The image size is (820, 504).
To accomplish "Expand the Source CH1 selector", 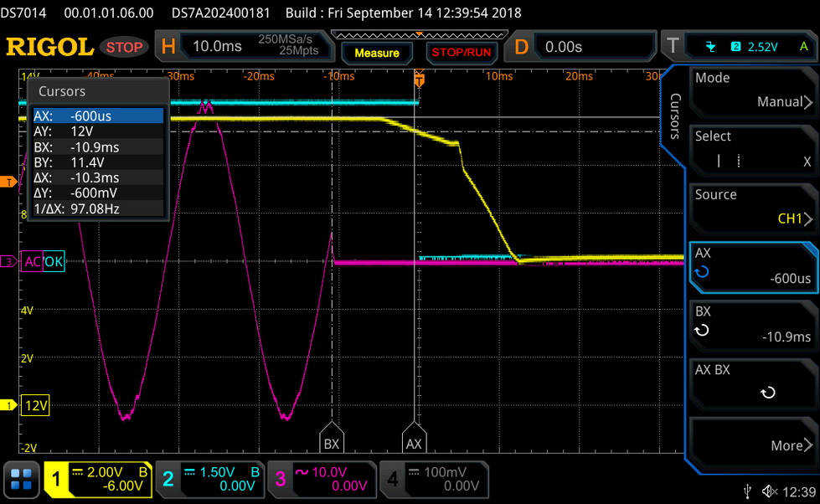I will tap(751, 207).
